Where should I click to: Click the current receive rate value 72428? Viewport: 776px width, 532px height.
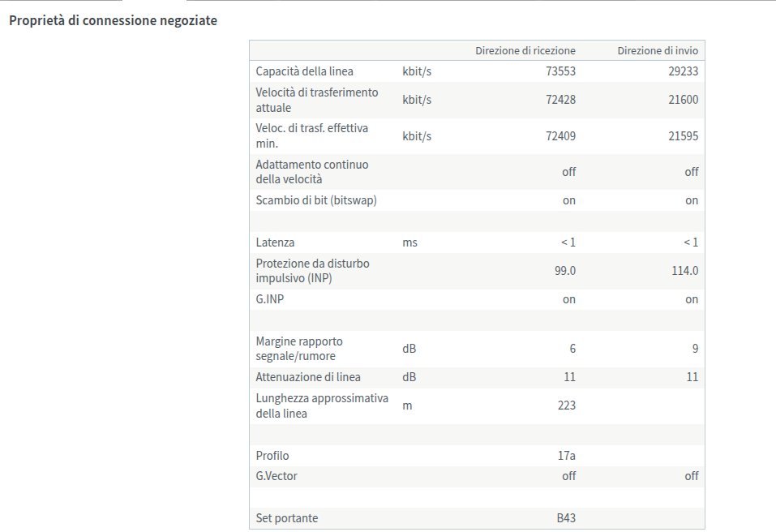560,101
